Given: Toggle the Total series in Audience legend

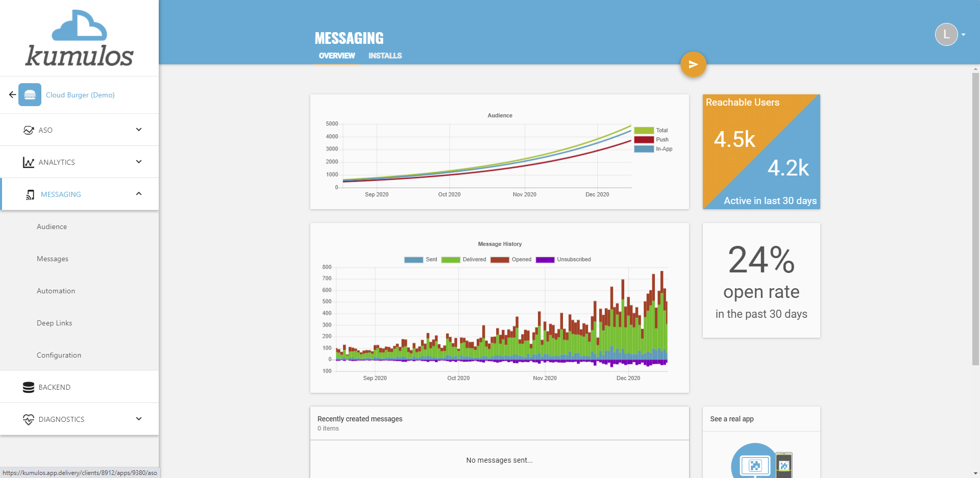Looking at the screenshot, I should (651, 131).
